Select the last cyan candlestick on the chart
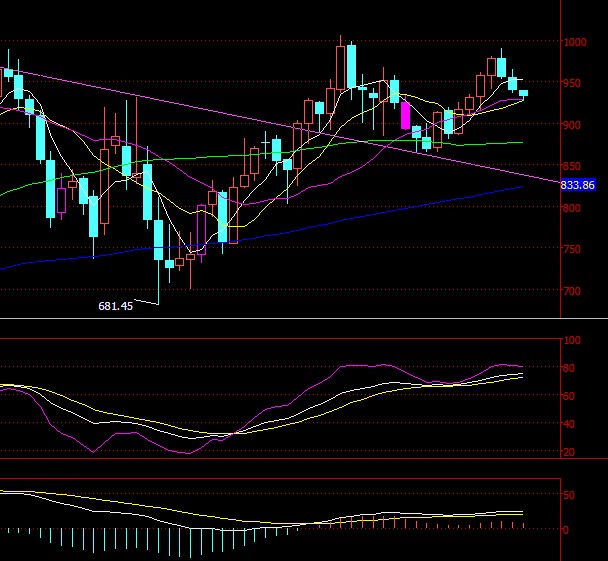 click(x=523, y=93)
